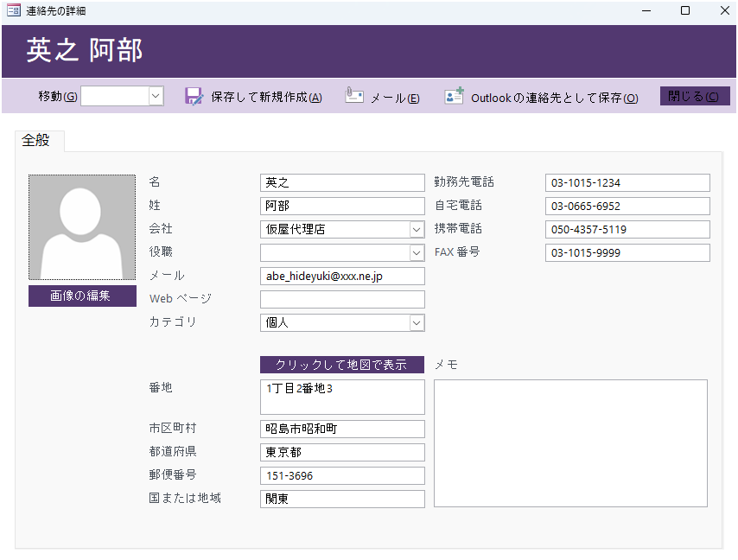
Task: Click the 勤務先電話 number field
Action: (x=627, y=183)
